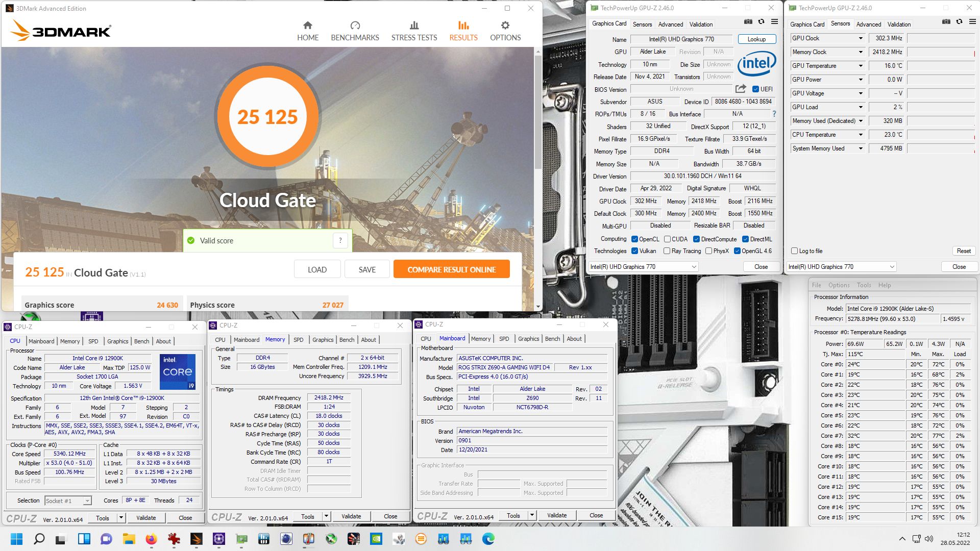Open Firefox from taskbar
980x551 pixels.
coord(151,539)
